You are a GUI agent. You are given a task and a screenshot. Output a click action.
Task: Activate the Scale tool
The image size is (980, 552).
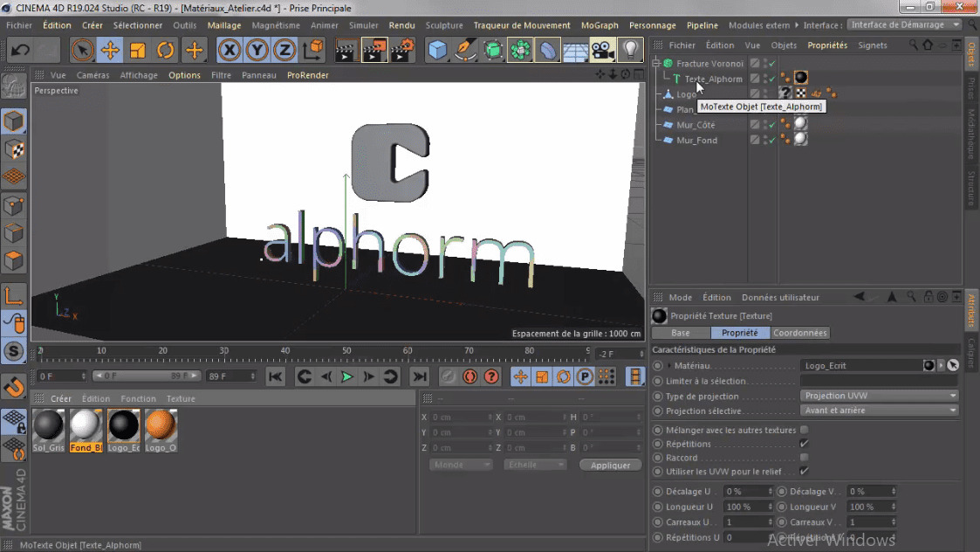(x=138, y=50)
